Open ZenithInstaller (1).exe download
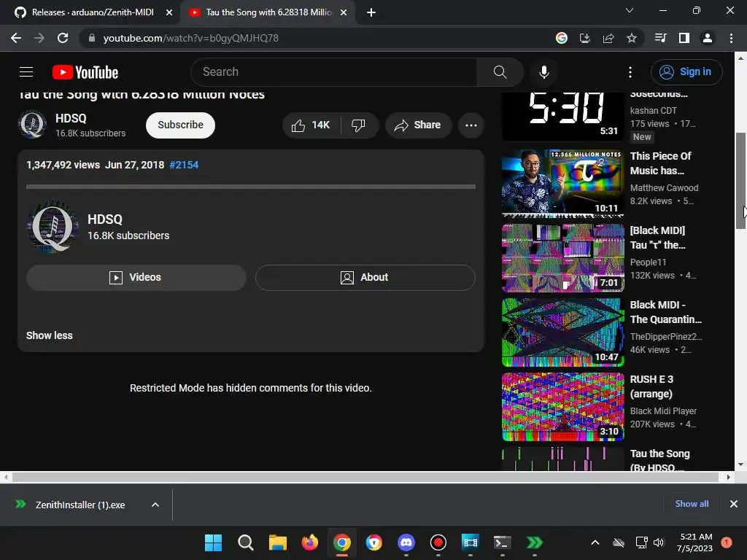 (x=80, y=505)
